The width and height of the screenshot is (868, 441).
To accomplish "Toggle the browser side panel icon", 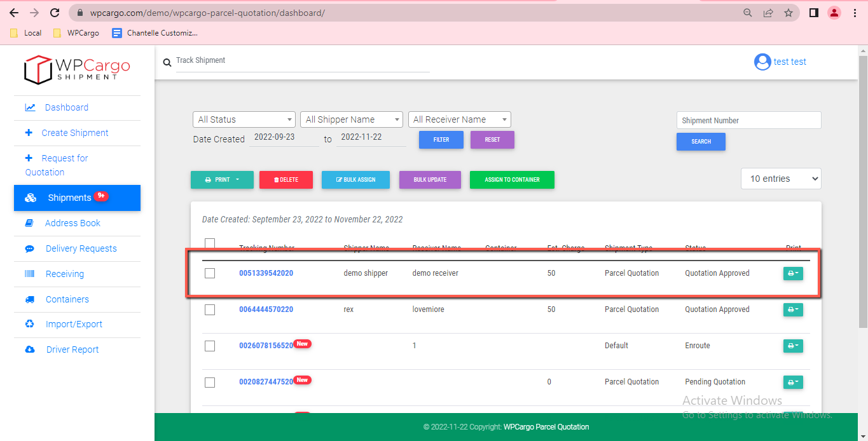I will point(813,13).
